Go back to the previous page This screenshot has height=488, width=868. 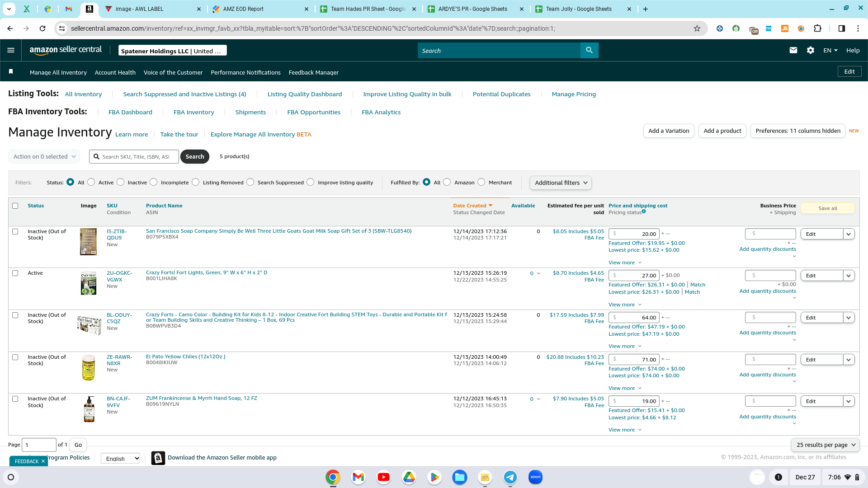pyautogui.click(x=10, y=28)
